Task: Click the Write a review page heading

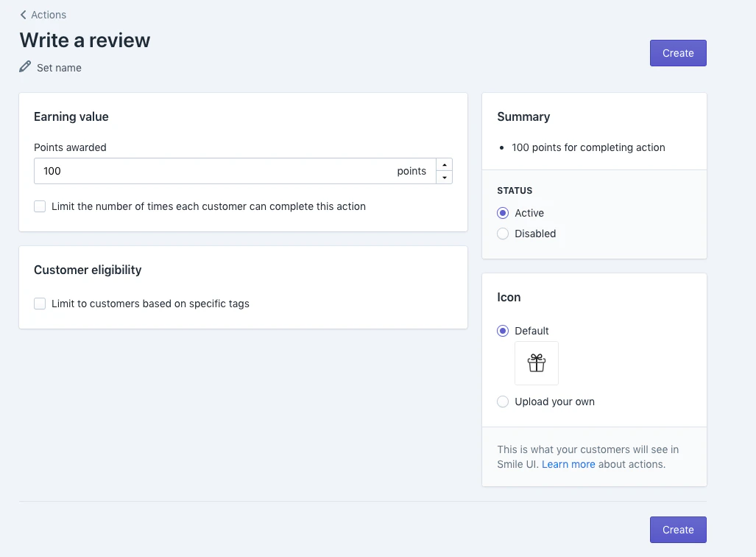Action: pos(85,40)
